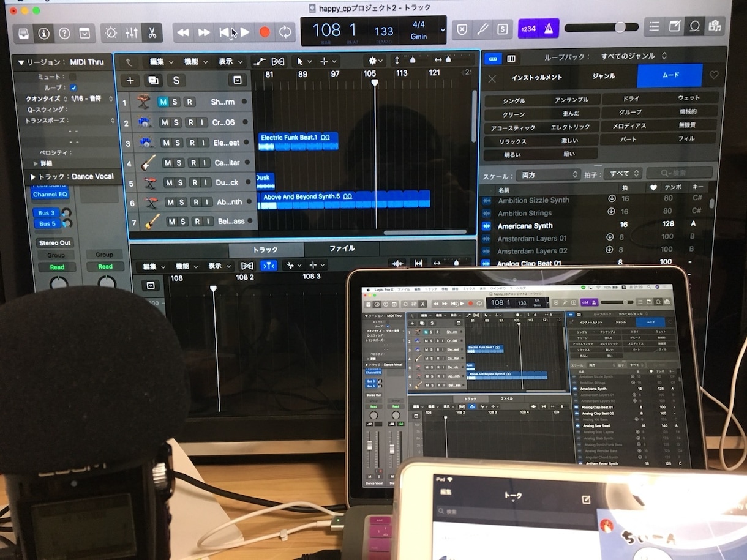Adjust the master volume slider
This screenshot has width=747, height=560.
[602, 28]
